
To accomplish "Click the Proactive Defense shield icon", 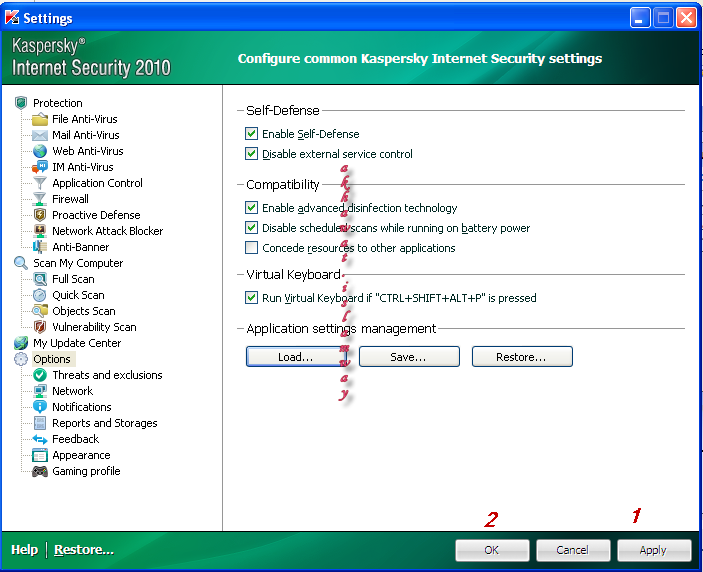I will pos(40,215).
